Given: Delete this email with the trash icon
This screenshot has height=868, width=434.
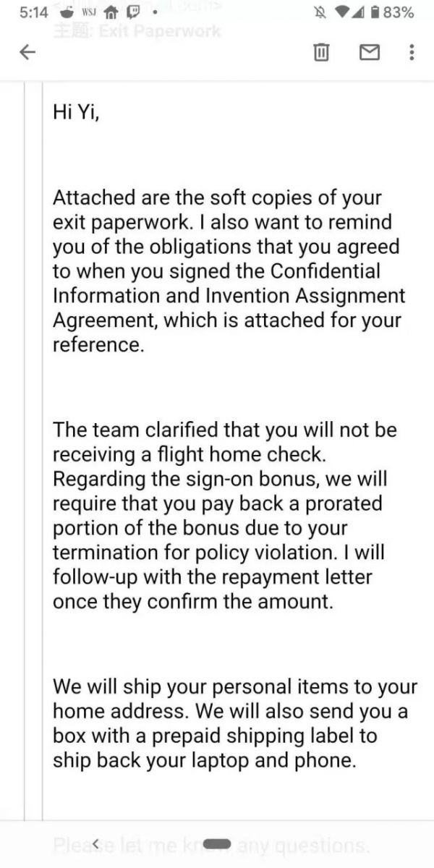Looking at the screenshot, I should [322, 52].
